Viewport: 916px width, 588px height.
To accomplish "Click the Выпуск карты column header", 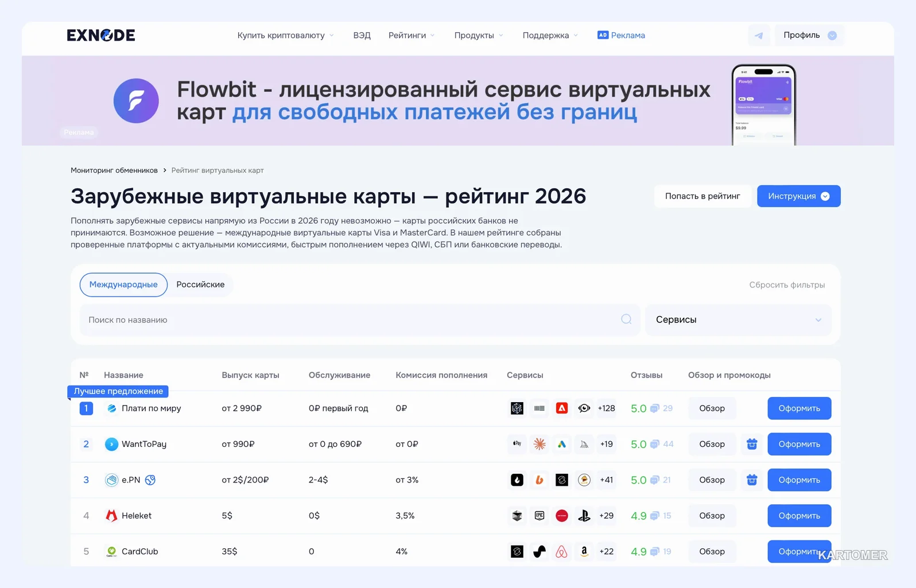I will (250, 375).
